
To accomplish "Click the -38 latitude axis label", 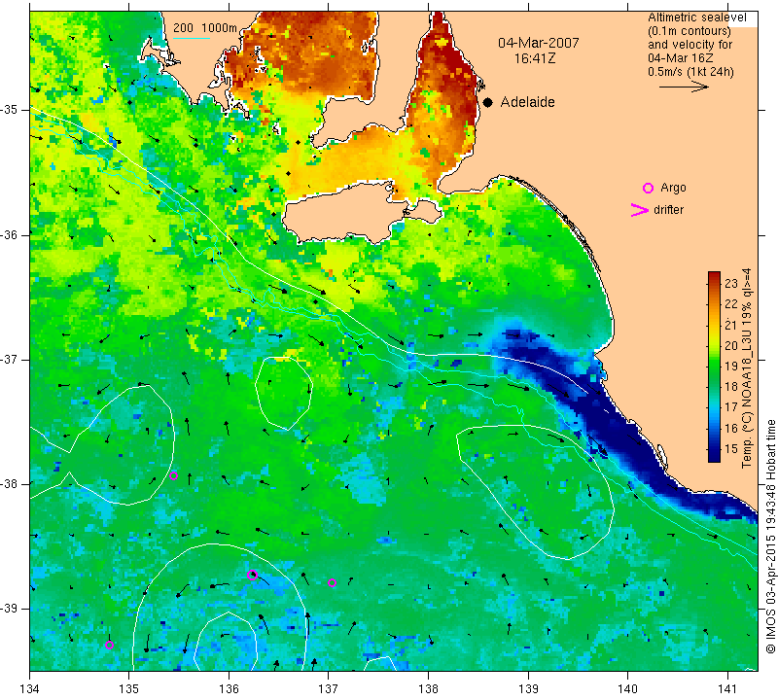I will pos(9,484).
